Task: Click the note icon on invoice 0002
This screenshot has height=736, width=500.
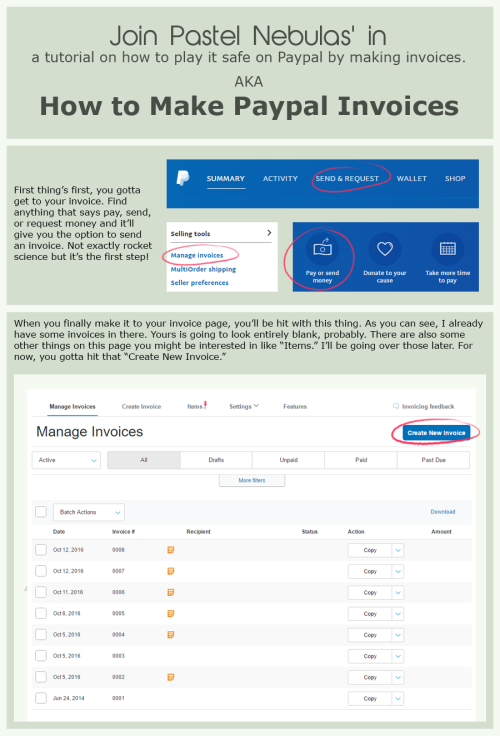Action: pos(171,677)
